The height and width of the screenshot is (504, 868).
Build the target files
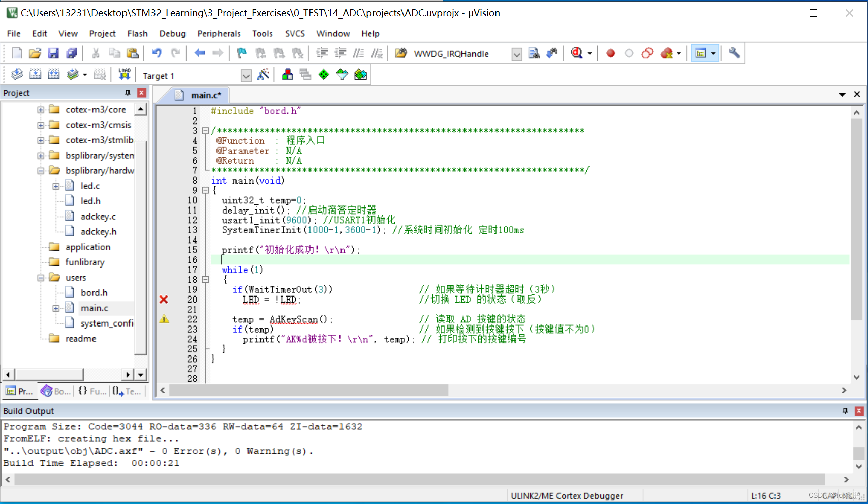point(35,75)
